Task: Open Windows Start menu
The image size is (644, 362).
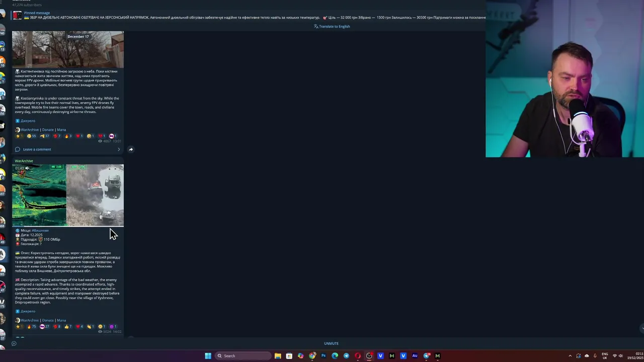Action: 208,356
